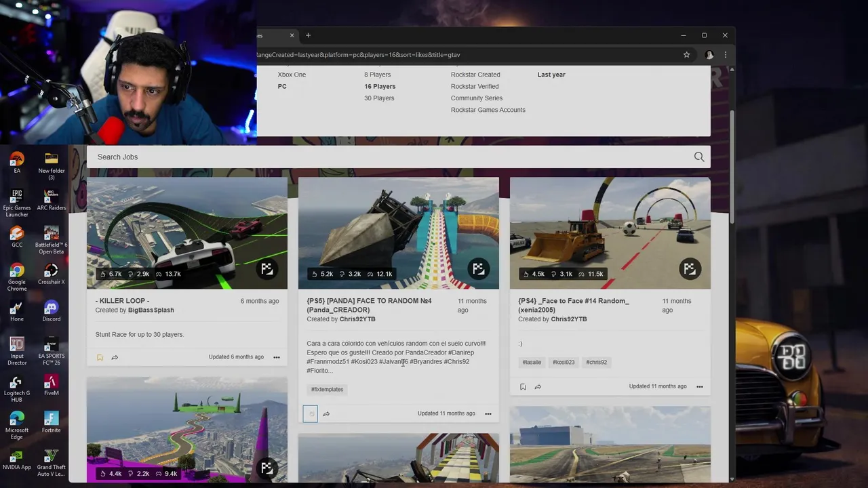Image resolution: width=868 pixels, height=488 pixels.
Task: Bookmark the KILLER LOOP job
Action: pyautogui.click(x=100, y=357)
